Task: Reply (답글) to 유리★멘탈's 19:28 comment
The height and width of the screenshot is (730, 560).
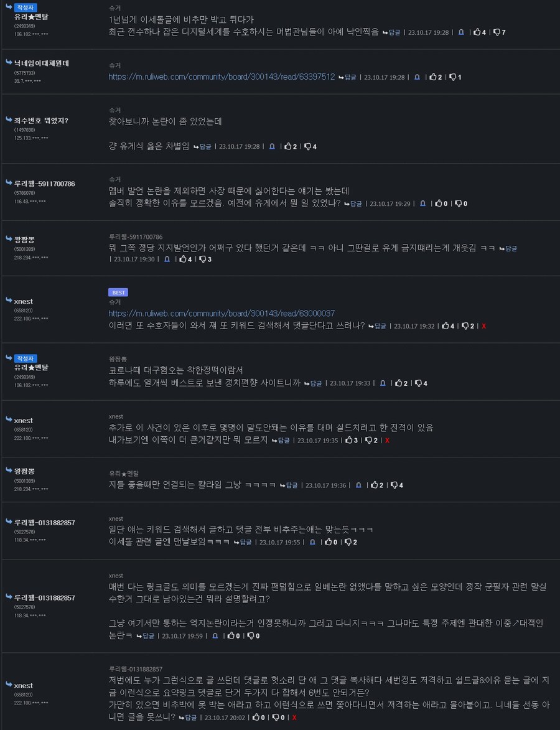Action: coord(391,32)
